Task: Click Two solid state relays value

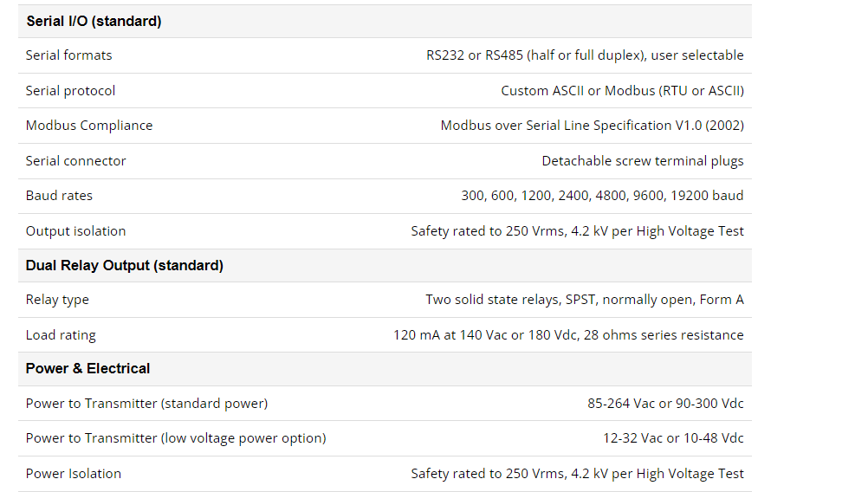Action: [x=585, y=300]
